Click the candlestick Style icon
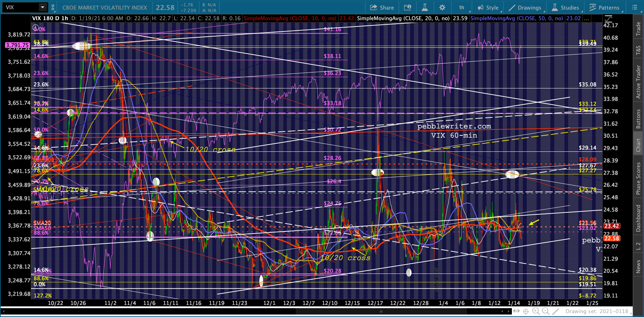This screenshot has height=317, width=644. coord(480,7)
